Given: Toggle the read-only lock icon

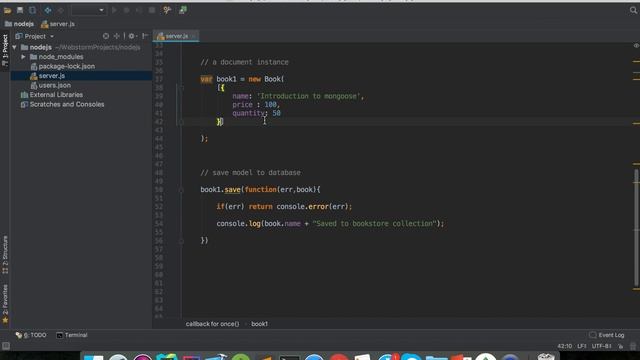Looking at the screenshot, I should (620, 346).
